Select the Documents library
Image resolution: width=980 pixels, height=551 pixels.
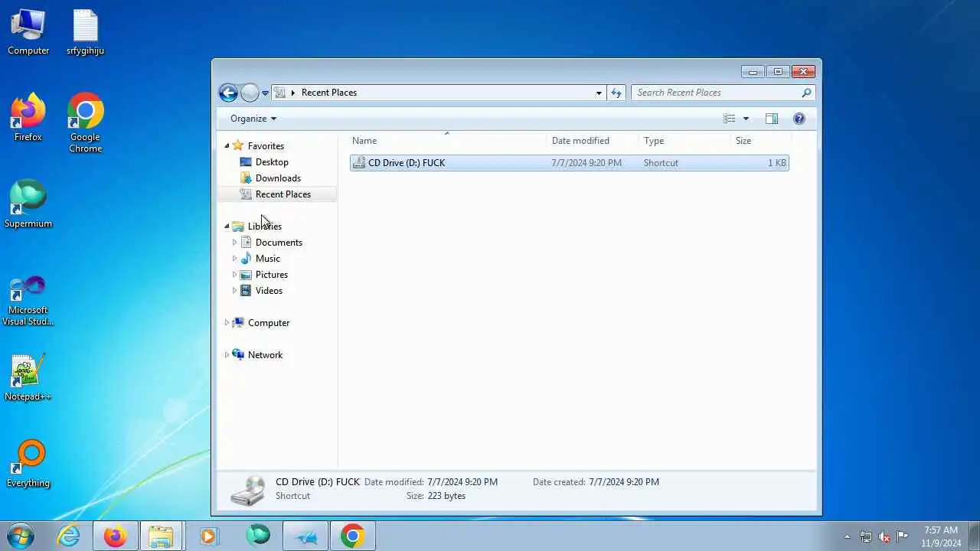(x=279, y=243)
